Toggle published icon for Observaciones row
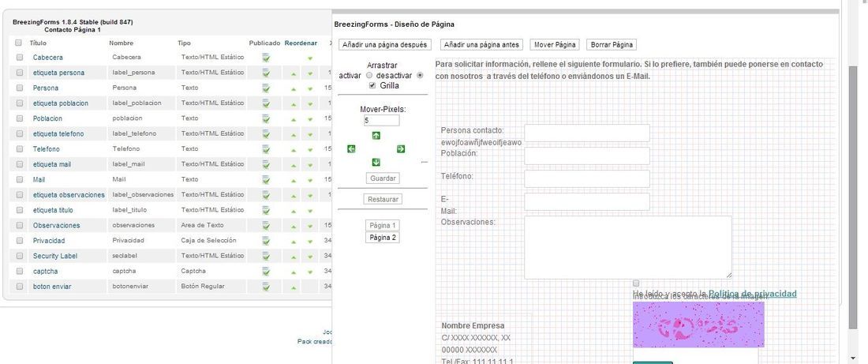Image resolution: width=868 pixels, height=364 pixels. pos(266,226)
